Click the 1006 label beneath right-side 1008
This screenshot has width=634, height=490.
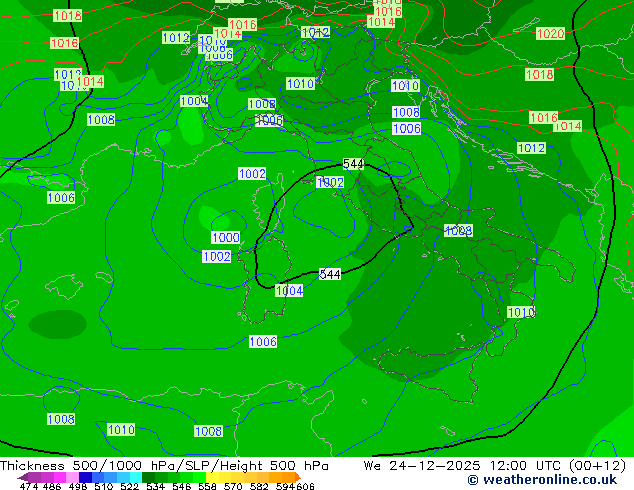coord(407,129)
